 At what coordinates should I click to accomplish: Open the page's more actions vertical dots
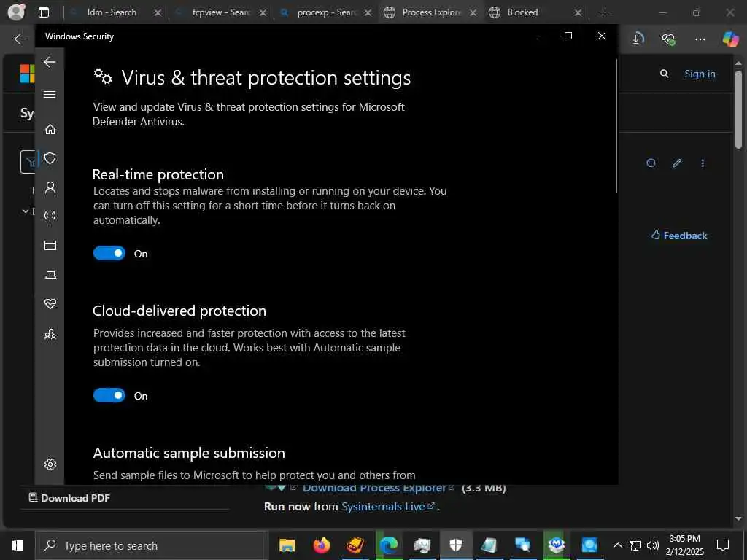coord(703,163)
